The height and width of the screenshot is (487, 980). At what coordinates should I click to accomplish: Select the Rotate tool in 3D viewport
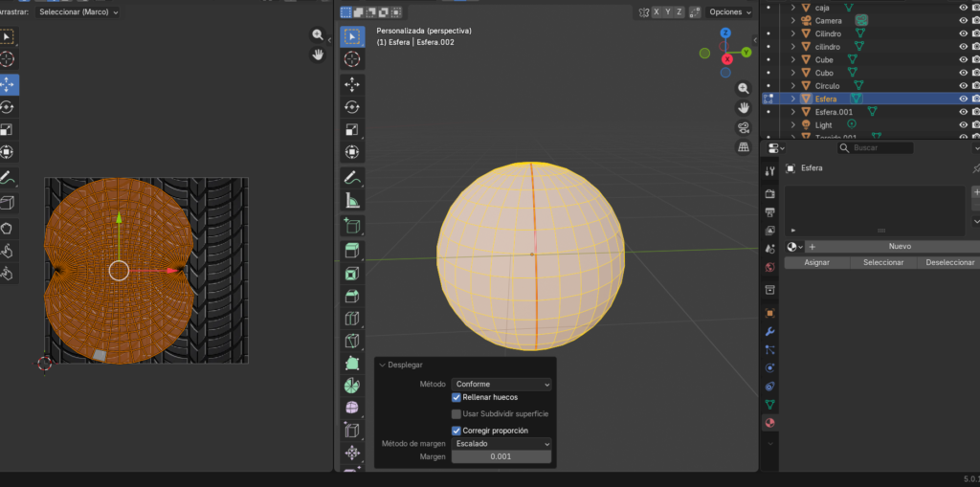point(352,107)
